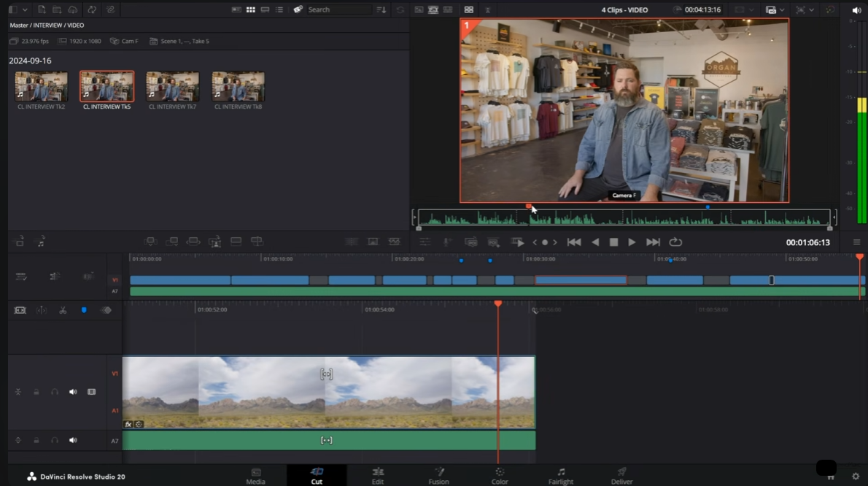Open the fx badge on the landscape clip
868x486 pixels.
128,425
